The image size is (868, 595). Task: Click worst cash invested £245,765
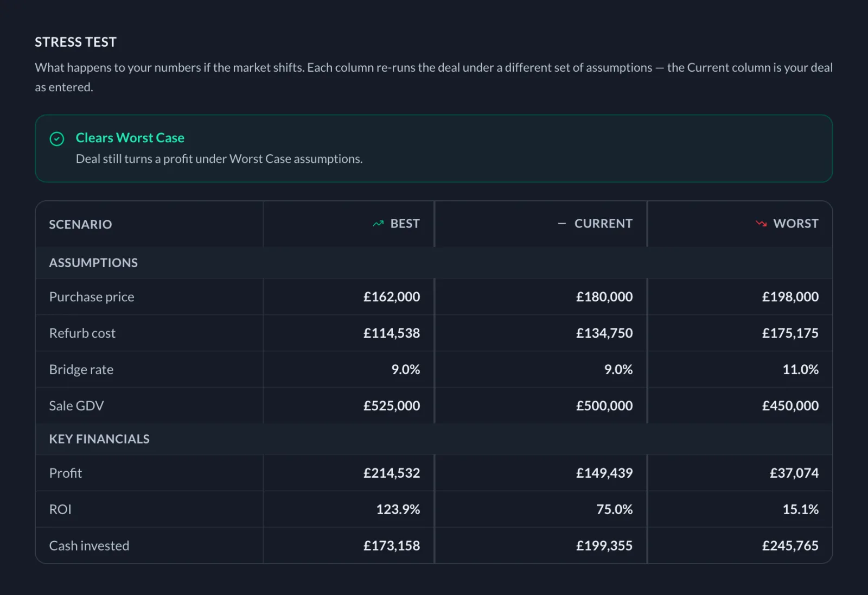click(x=790, y=546)
